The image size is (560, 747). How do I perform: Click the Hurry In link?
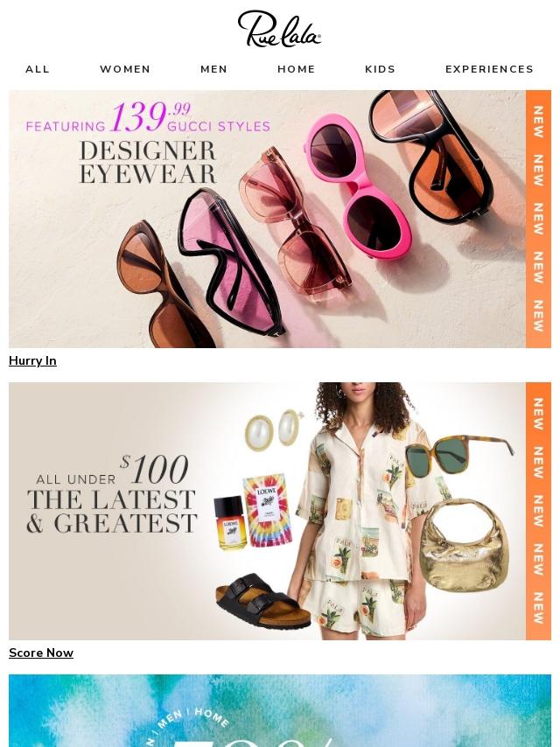coord(33,360)
